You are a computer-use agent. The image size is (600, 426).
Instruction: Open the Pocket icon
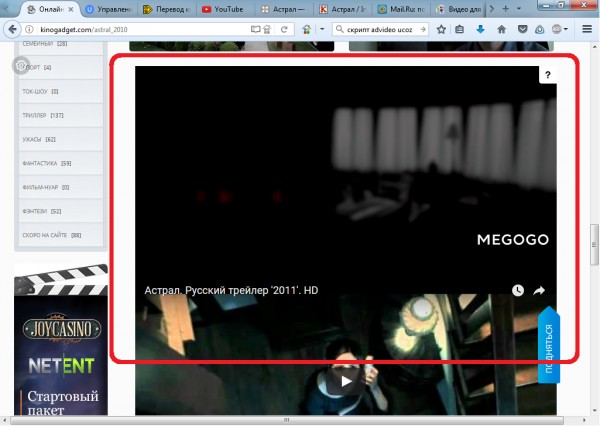click(522, 29)
